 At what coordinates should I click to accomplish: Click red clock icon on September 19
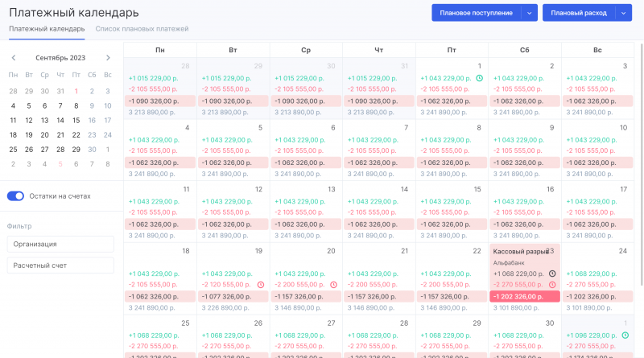point(260,285)
